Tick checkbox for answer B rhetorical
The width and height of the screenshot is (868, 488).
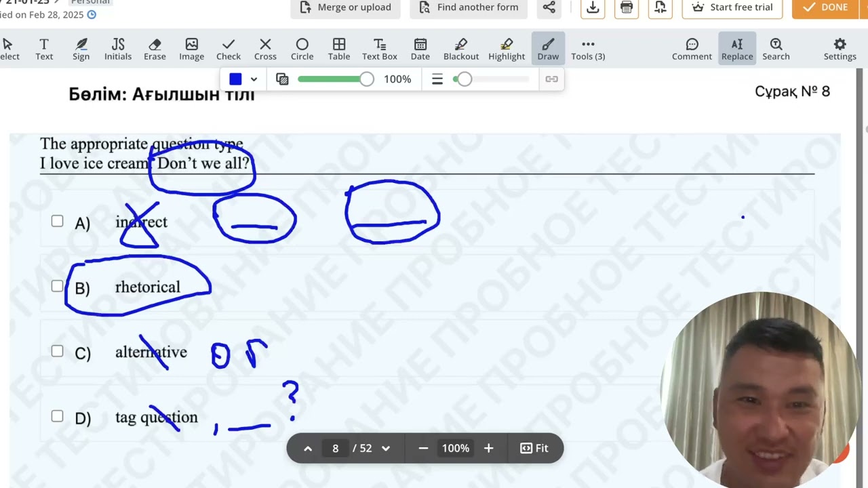pos(57,286)
